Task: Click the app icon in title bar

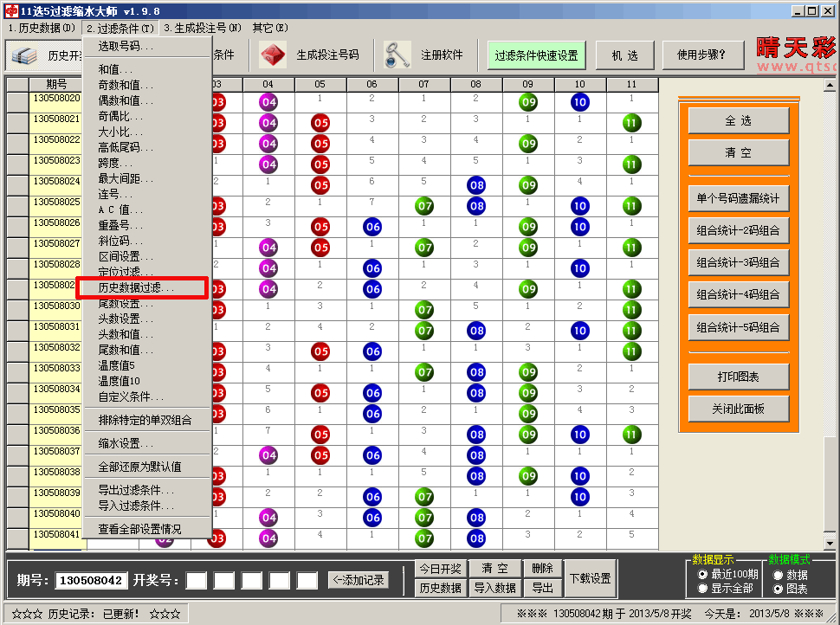Action: (10, 10)
